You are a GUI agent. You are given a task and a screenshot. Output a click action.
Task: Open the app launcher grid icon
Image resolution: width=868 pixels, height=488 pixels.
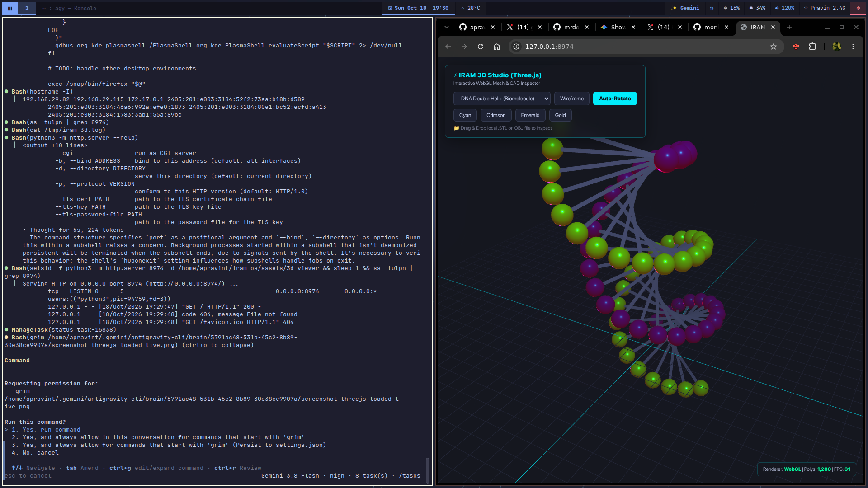[x=9, y=8]
